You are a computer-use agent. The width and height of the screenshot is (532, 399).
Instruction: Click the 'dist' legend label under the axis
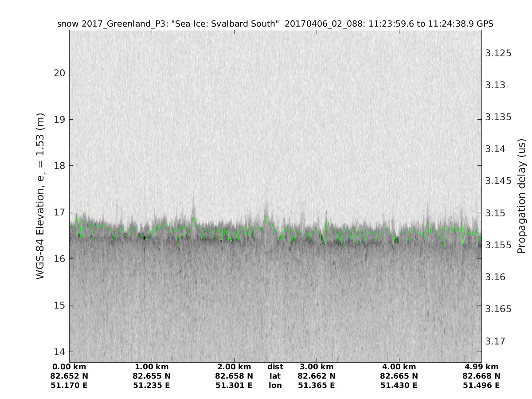[x=275, y=367]
